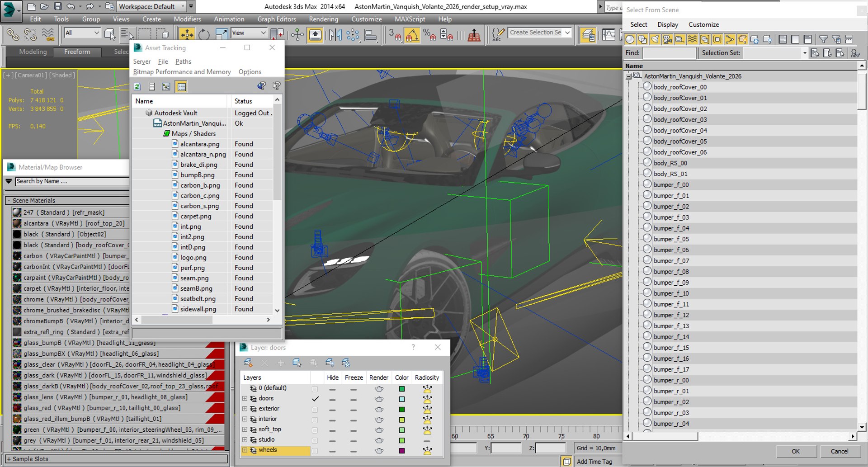Toggle Display Cameras filter in Select From Scene

667,39
